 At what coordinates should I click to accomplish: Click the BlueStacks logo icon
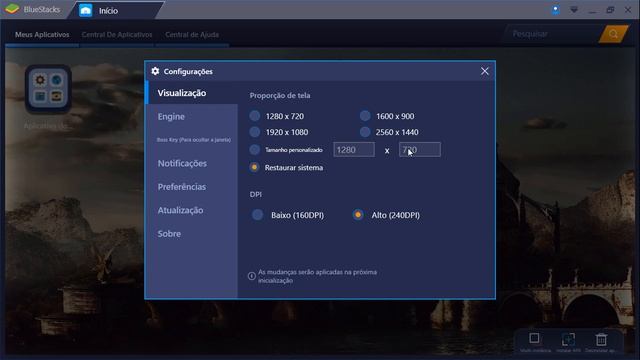point(12,9)
